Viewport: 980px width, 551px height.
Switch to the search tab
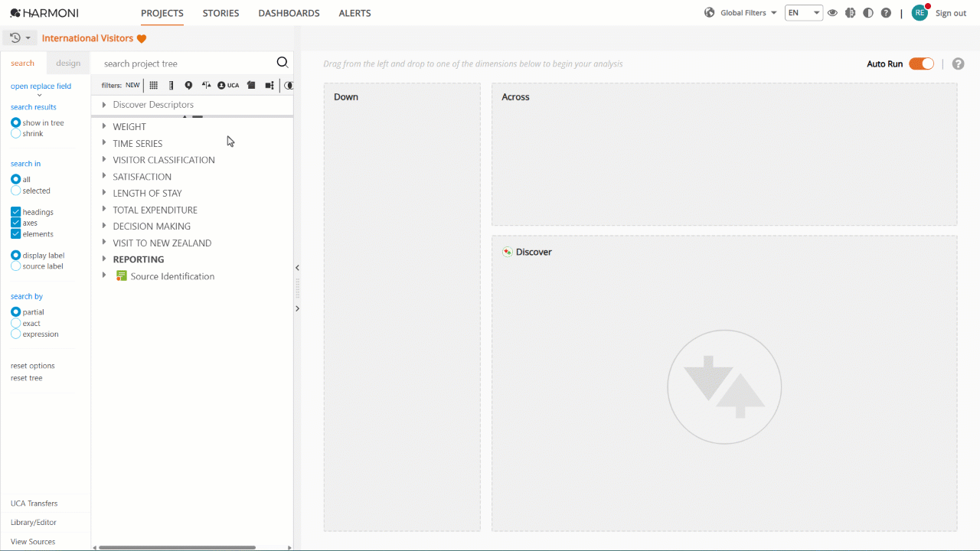pos(23,63)
